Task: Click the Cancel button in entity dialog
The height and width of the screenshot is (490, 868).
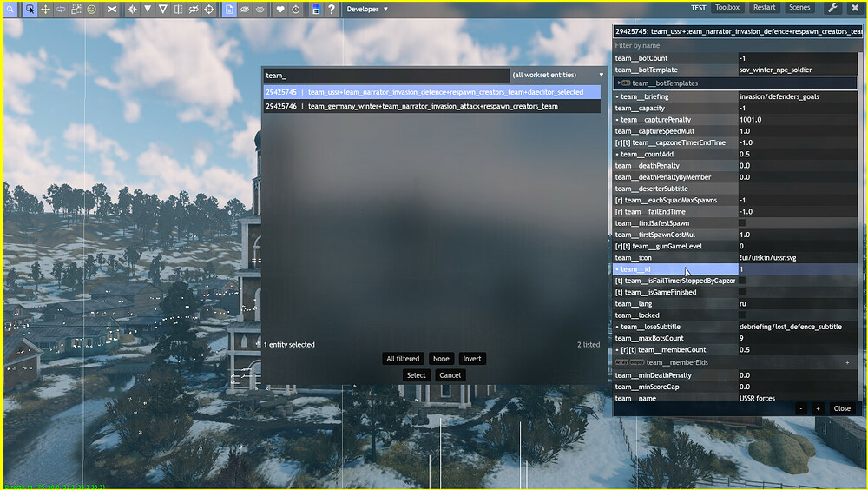Action: point(450,375)
